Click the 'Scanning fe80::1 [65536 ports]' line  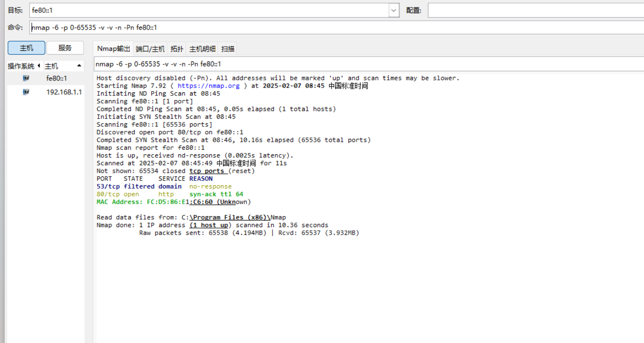pos(155,124)
